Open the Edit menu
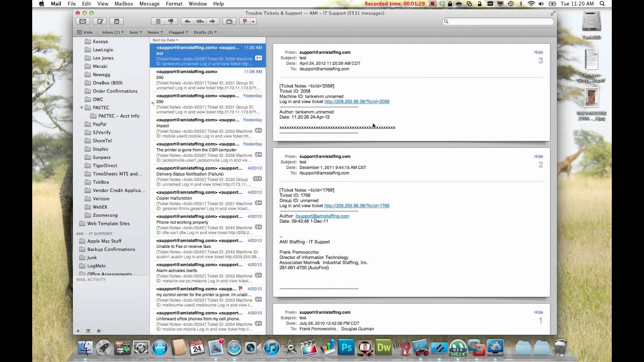Screen dimensions: 644x362 [87, 4]
